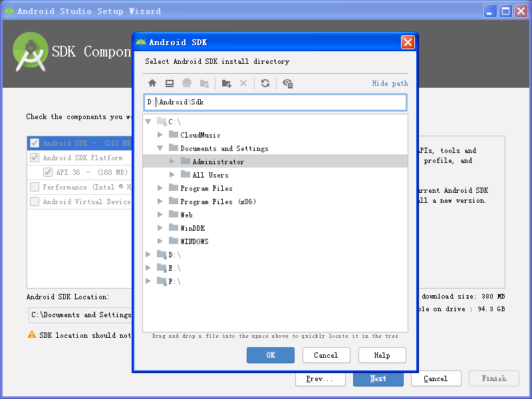The width and height of the screenshot is (532, 399).
Task: Select the All Users folder
Action: (210, 175)
